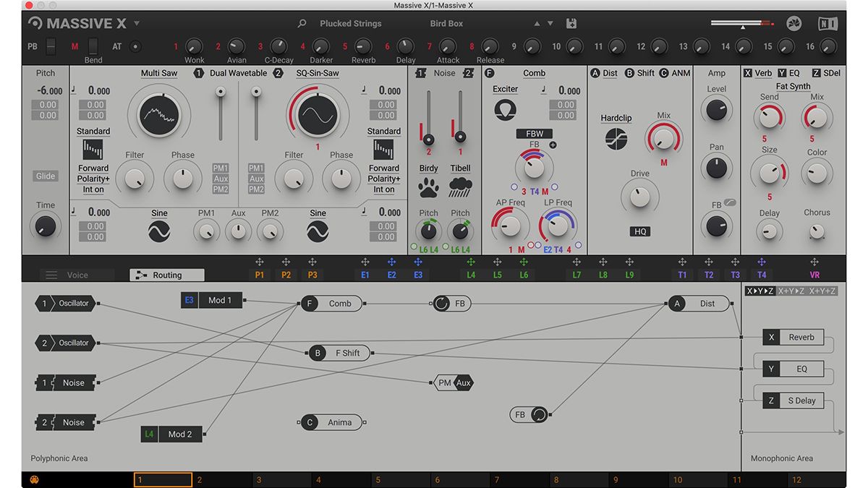Enable HQ mode in the Dist section
868x488 pixels.
point(639,231)
